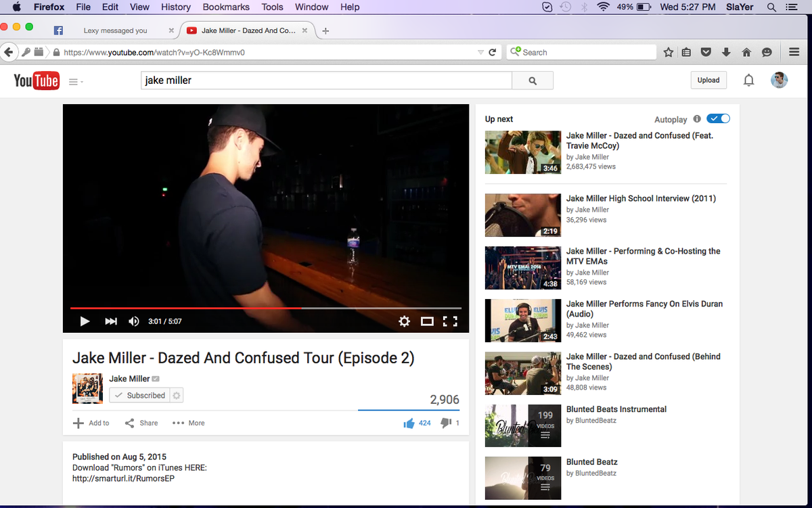Viewport: 812px width, 508px height.
Task: Close the Jake Miller YouTube tab
Action: [x=305, y=30]
